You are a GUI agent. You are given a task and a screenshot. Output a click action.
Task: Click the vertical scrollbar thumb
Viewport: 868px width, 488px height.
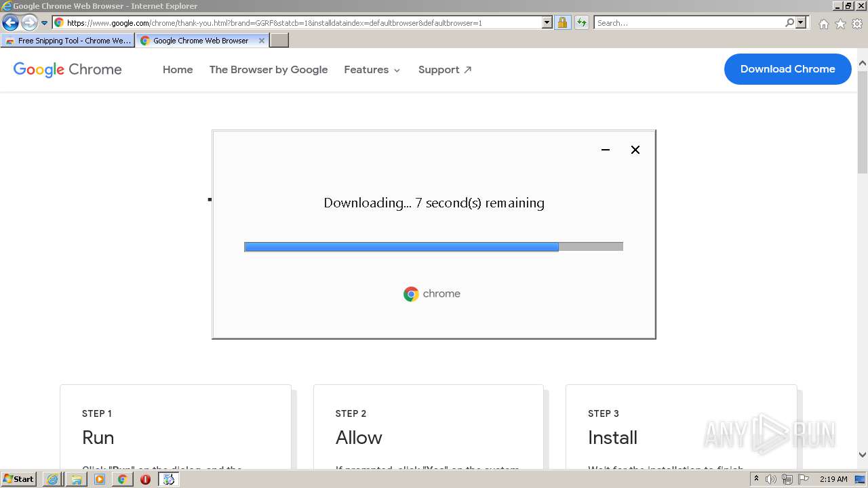click(x=863, y=122)
